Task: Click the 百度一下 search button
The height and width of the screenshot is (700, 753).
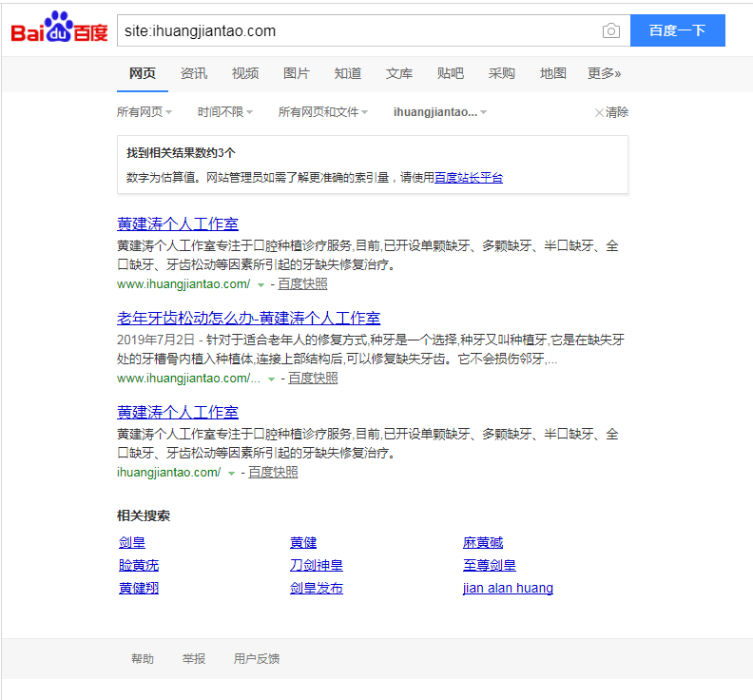Action: coord(677,30)
